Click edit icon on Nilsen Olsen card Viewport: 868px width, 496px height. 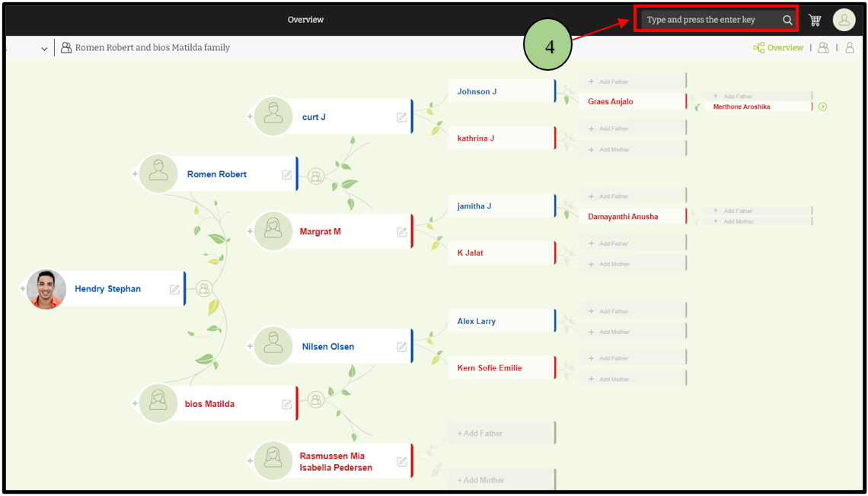pos(402,347)
